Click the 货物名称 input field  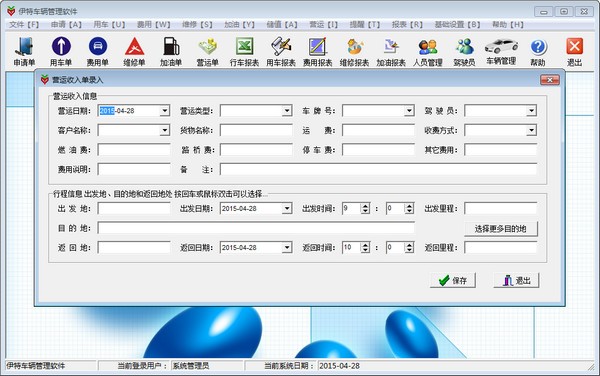256,130
